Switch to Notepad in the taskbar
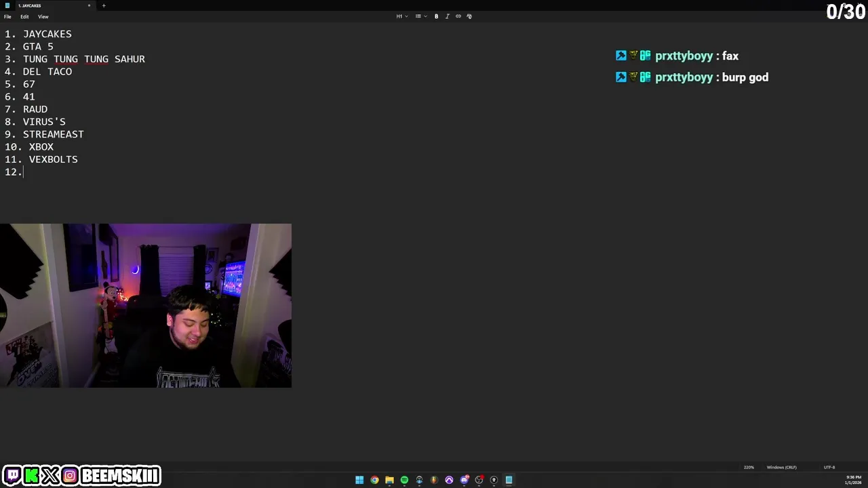The width and height of the screenshot is (868, 488). (509, 480)
